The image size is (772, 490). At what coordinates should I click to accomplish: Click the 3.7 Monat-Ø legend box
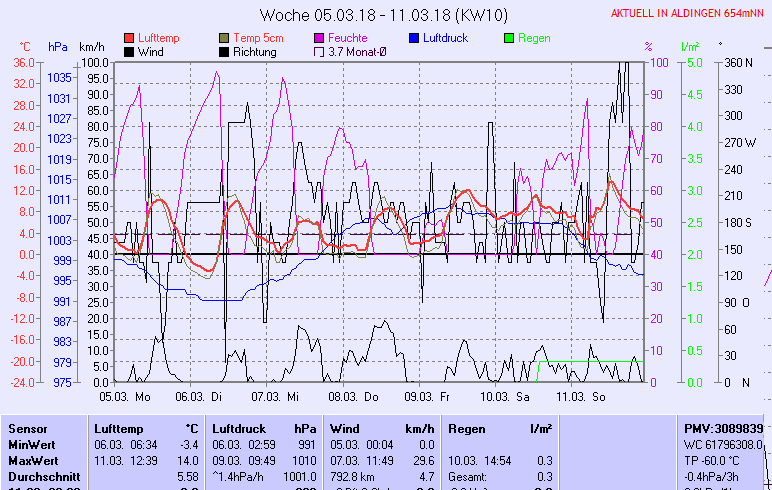coord(319,52)
